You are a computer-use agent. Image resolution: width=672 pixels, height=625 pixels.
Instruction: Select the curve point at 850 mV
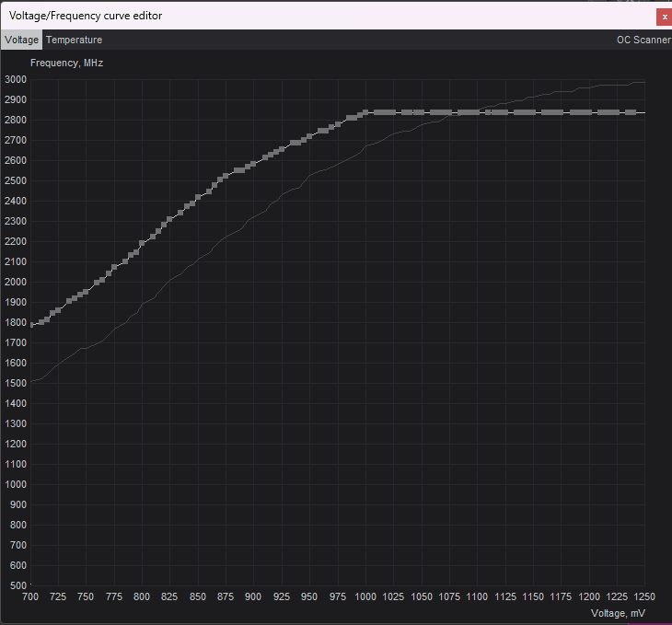[x=198, y=197]
